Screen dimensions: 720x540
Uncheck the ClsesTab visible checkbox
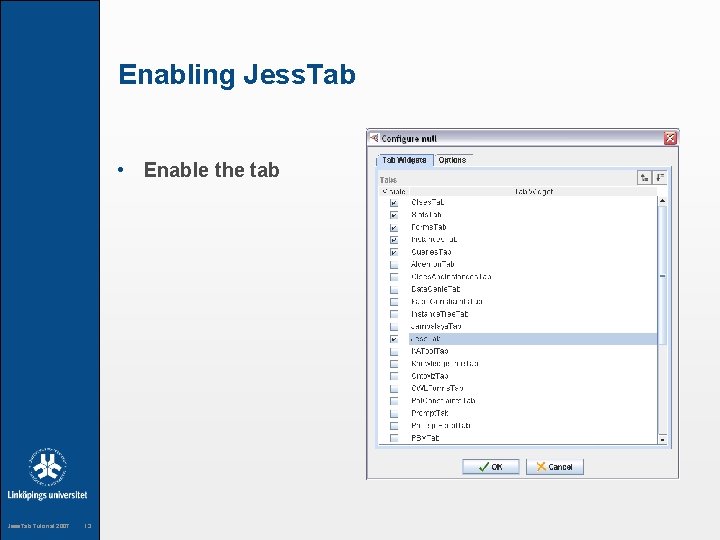pyautogui.click(x=394, y=202)
